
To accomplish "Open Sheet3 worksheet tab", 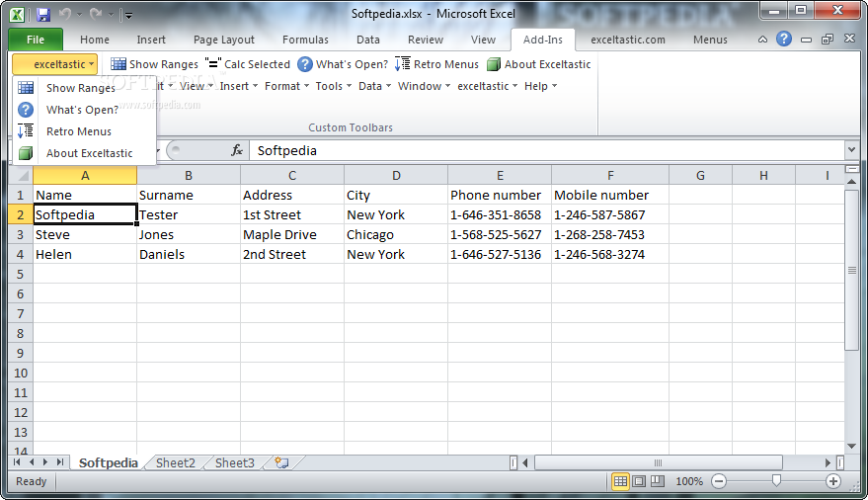I will coord(235,462).
